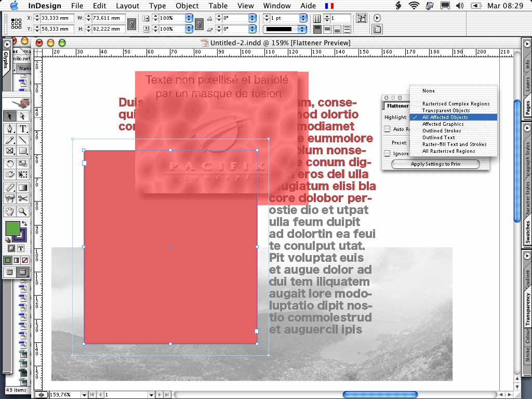This screenshot has width=532, height=399.
Task: Open stroke weight dropdown
Action: click(x=303, y=18)
